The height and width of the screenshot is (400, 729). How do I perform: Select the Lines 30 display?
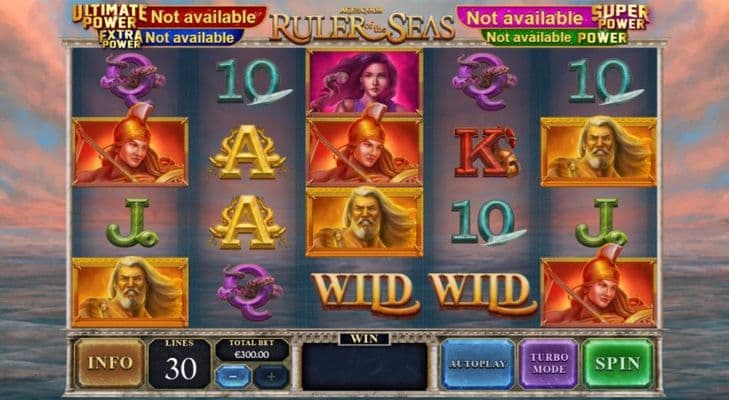click(180, 363)
